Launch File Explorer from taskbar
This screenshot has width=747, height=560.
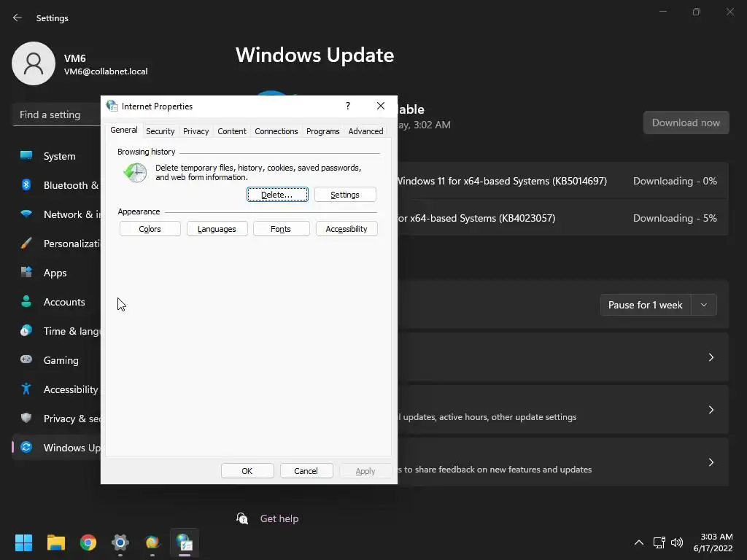[x=55, y=542]
